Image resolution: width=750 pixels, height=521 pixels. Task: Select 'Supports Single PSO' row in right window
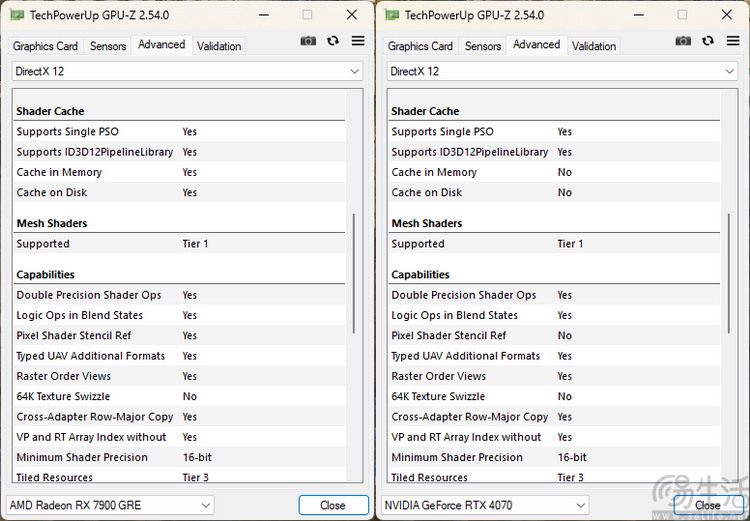[554, 132]
